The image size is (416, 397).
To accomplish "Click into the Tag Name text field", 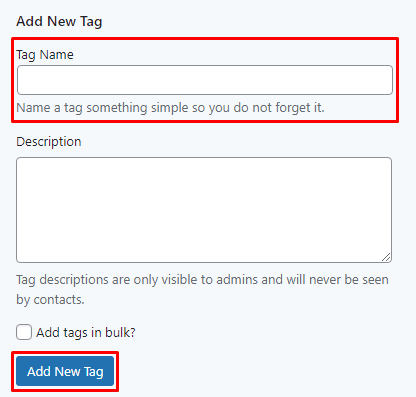I will coord(205,80).
